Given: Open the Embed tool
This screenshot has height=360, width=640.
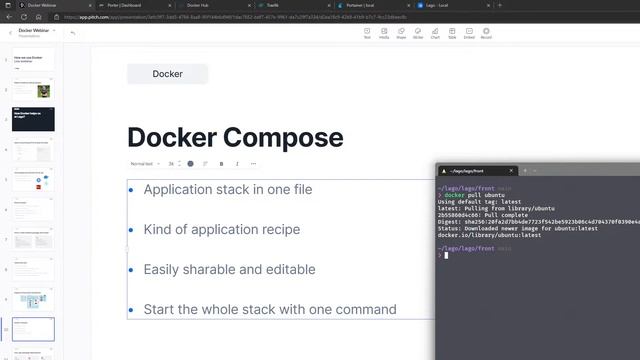Looking at the screenshot, I should 469,33.
